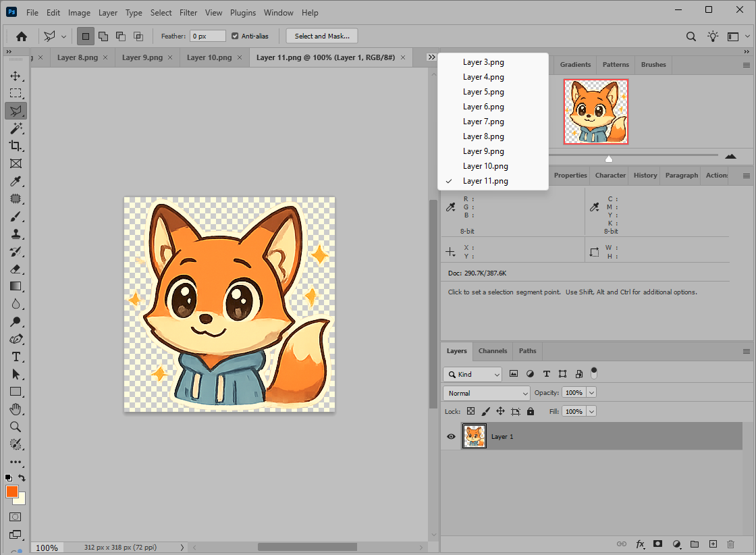Select the Horizontal Type tool
This screenshot has width=756, height=555.
[16, 356]
